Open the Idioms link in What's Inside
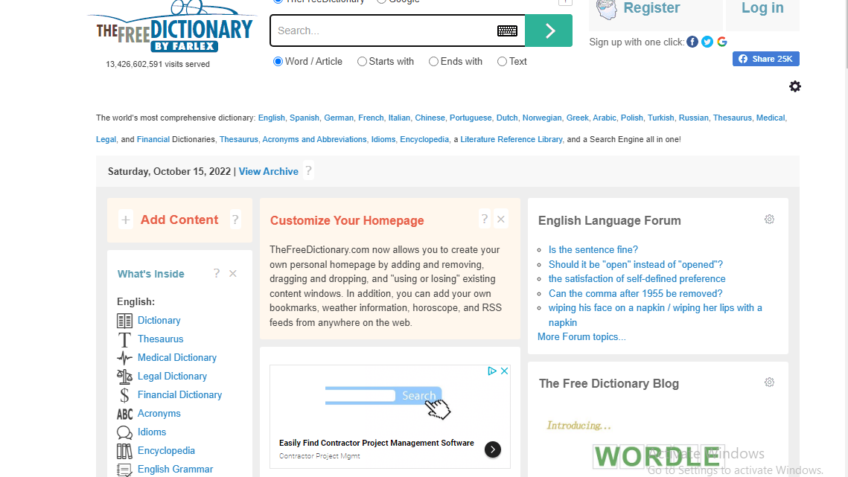 151,432
